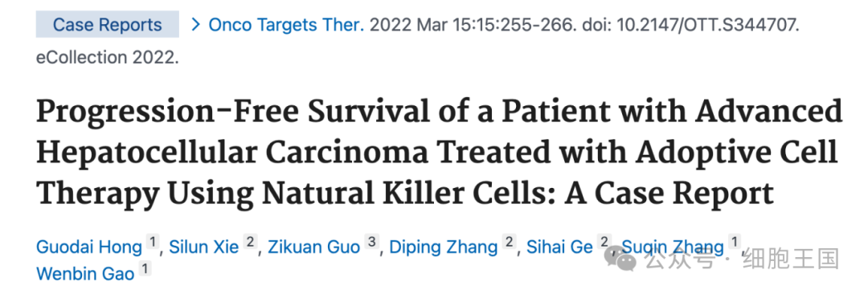Screen dimensions: 868x294
Task: Select author Wenbin Gao
Action: pyautogui.click(x=85, y=273)
